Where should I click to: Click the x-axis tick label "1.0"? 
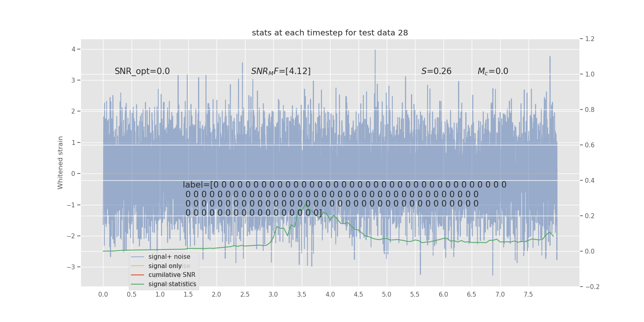tap(160, 295)
